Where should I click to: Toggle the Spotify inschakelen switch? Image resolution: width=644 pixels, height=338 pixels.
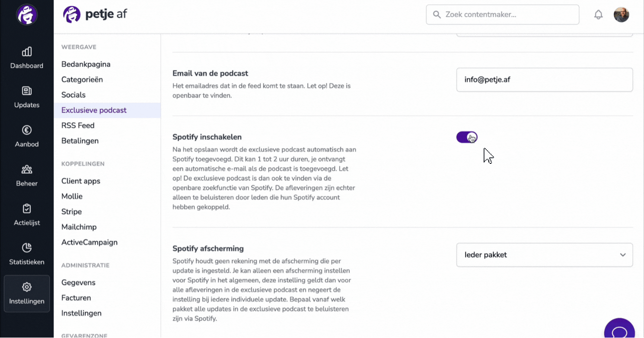467,137
